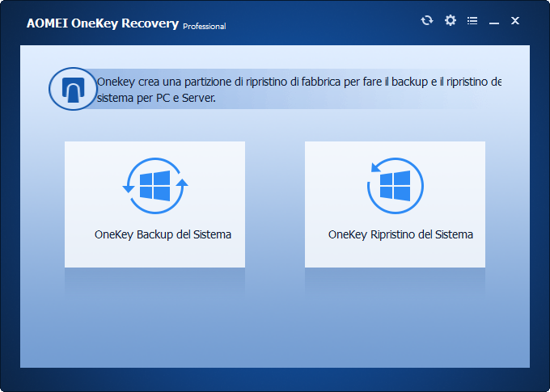The width and height of the screenshot is (550, 392).
Task: Open the menu list icon in title bar
Action: (x=472, y=21)
